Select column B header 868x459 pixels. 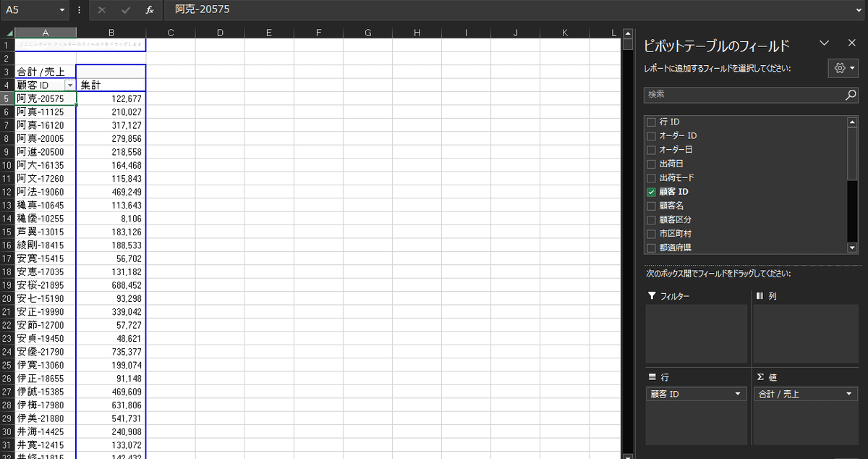coord(111,33)
